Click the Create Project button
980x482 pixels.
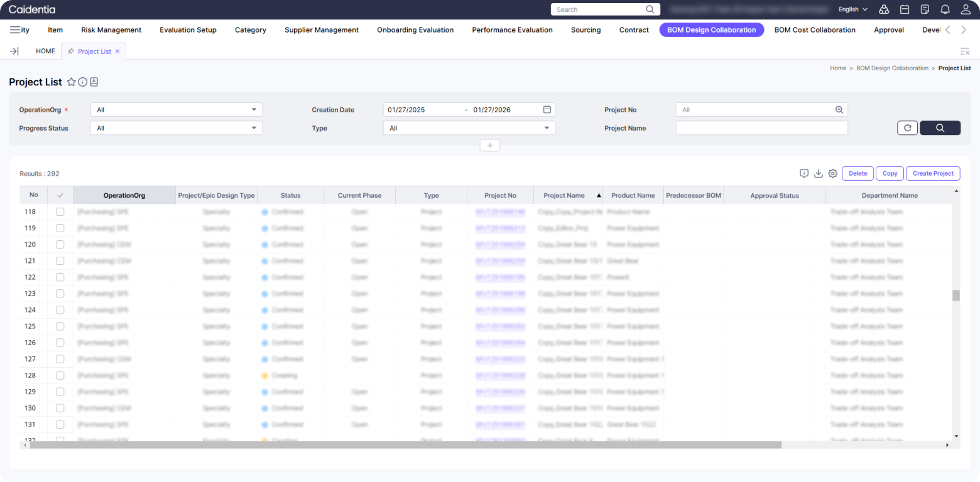pos(933,174)
